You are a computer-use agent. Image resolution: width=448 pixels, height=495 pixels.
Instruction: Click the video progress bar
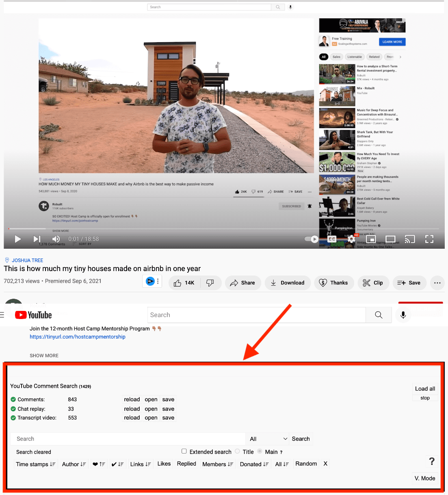(x=162, y=230)
